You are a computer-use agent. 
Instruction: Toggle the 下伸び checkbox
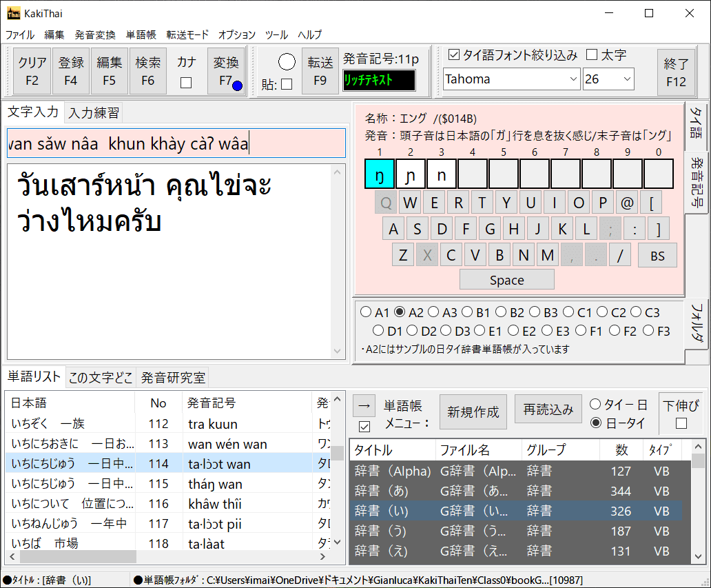(x=681, y=423)
